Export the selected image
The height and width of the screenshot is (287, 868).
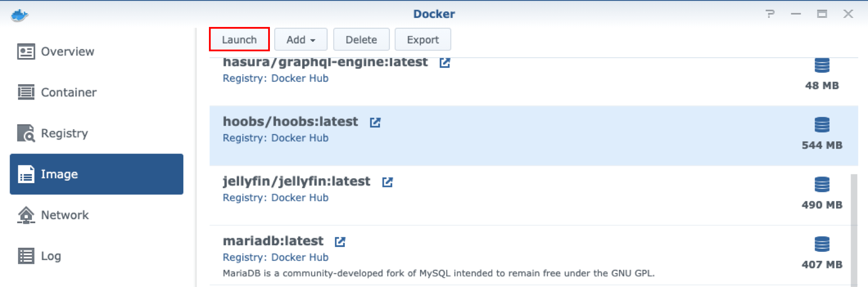click(x=423, y=40)
